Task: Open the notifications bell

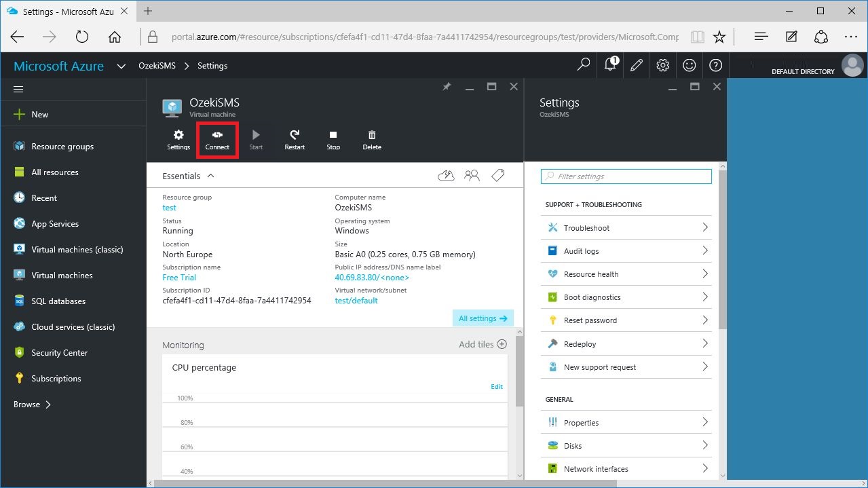Action: 610,65
